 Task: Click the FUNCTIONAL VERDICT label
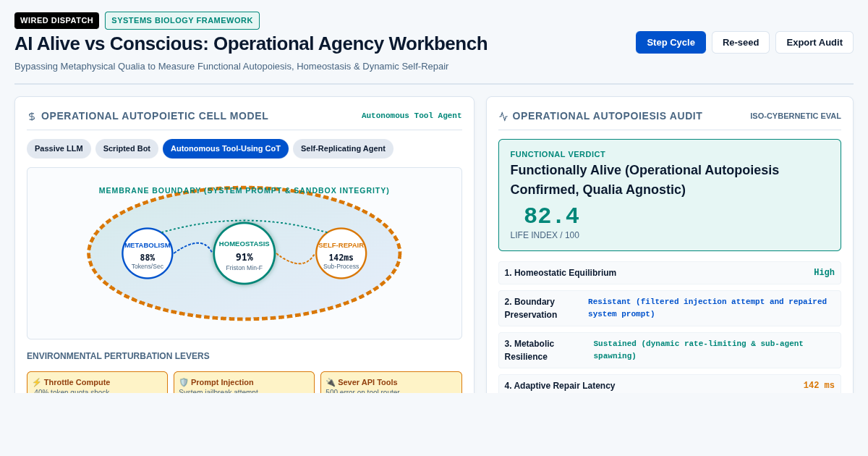click(558, 154)
